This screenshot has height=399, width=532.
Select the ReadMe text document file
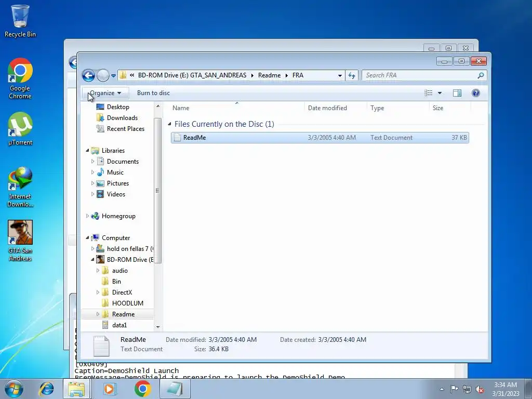tap(320, 137)
